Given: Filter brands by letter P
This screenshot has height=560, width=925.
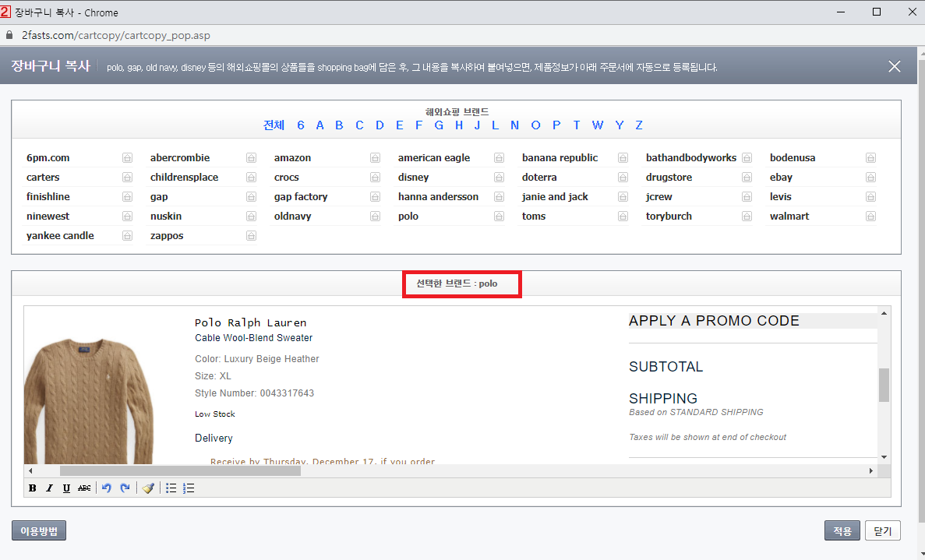Looking at the screenshot, I should tap(556, 125).
